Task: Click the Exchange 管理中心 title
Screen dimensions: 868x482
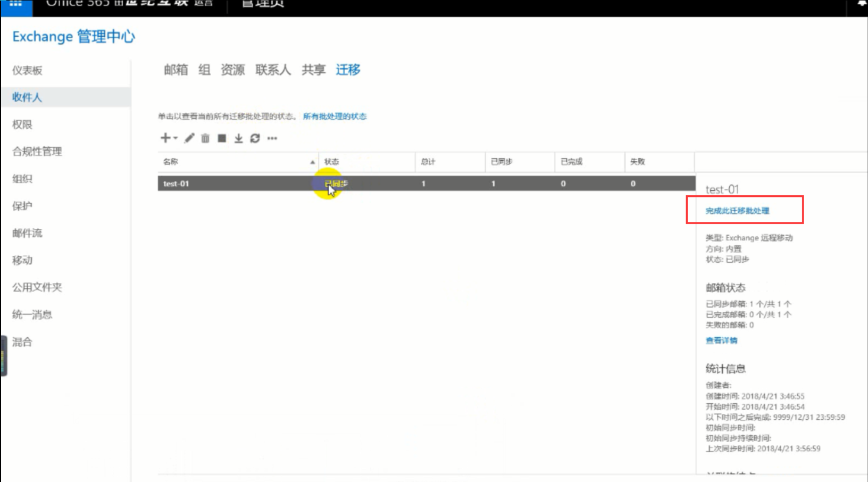Action: (73, 36)
